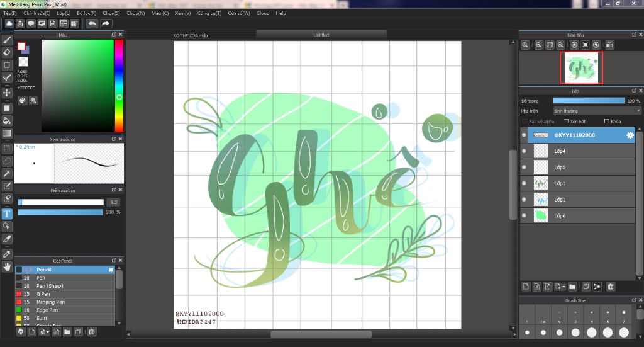Create new layer in layer panel

point(526,287)
